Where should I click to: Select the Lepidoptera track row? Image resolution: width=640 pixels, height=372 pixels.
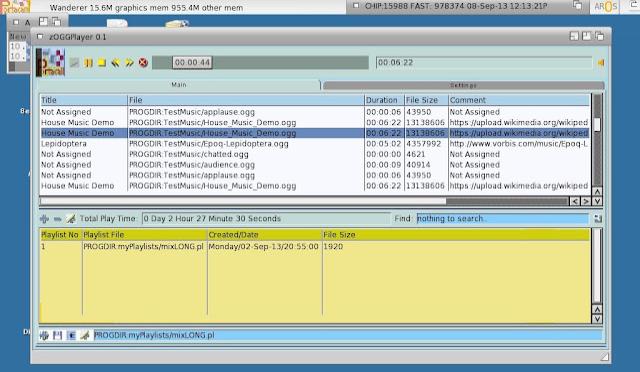[x=314, y=144]
